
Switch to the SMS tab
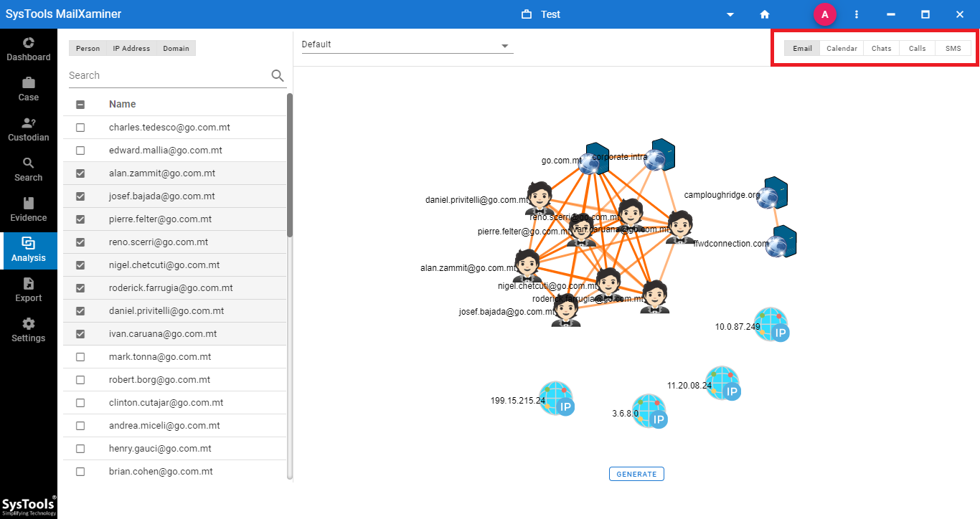pyautogui.click(x=953, y=48)
